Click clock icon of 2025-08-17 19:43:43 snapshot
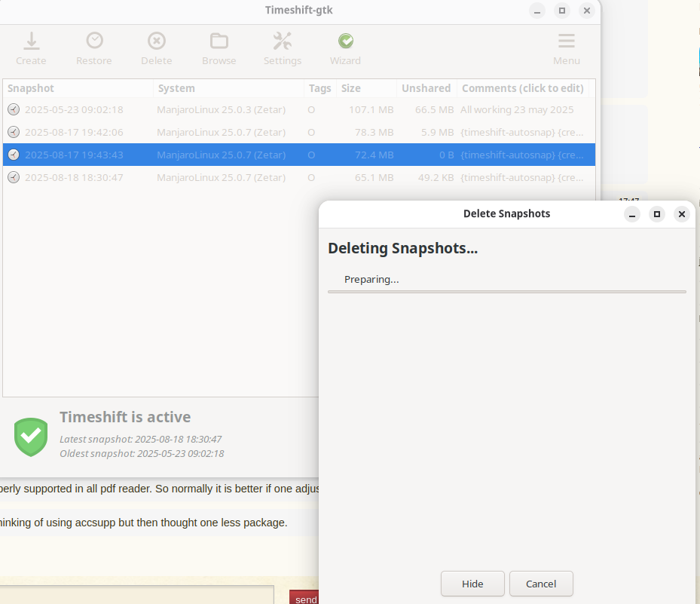This screenshot has height=604, width=700. pyautogui.click(x=14, y=155)
